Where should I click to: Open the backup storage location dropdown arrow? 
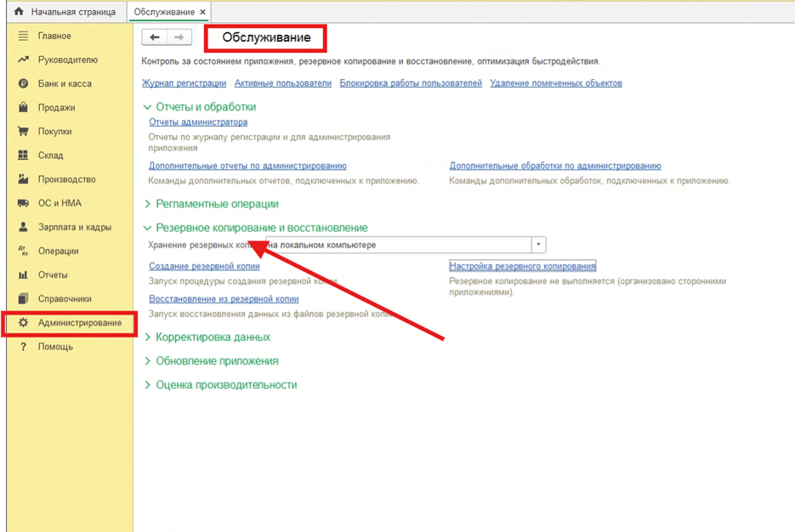[538, 245]
